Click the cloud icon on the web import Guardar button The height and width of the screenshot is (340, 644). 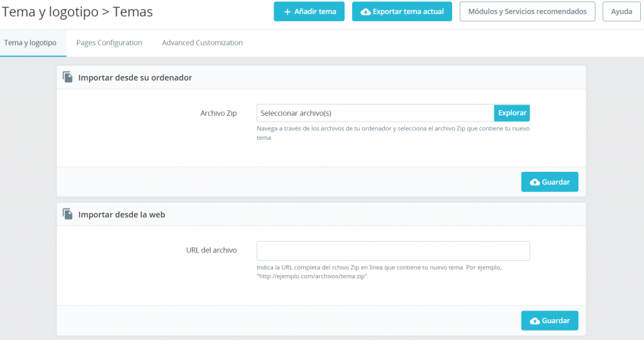(535, 320)
